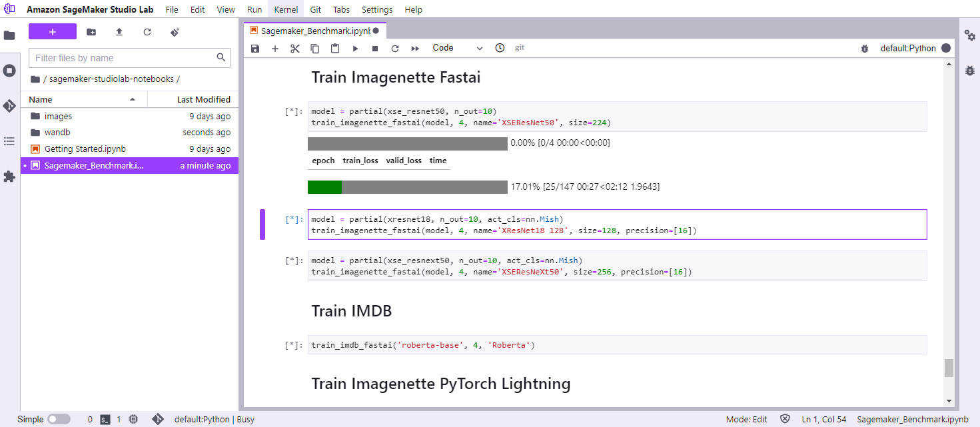Screen dimensions: 980x427
Task: Toggle the Simple interface mode switch
Action: 59,419
